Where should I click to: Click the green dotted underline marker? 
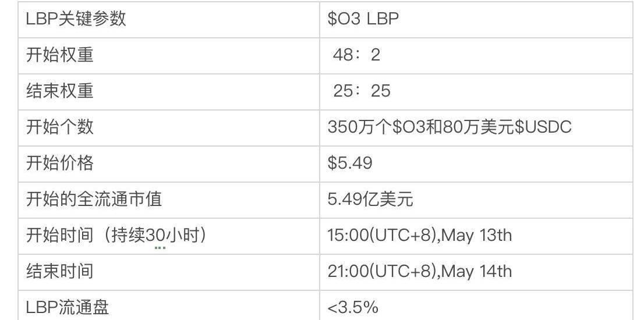[x=160, y=248]
